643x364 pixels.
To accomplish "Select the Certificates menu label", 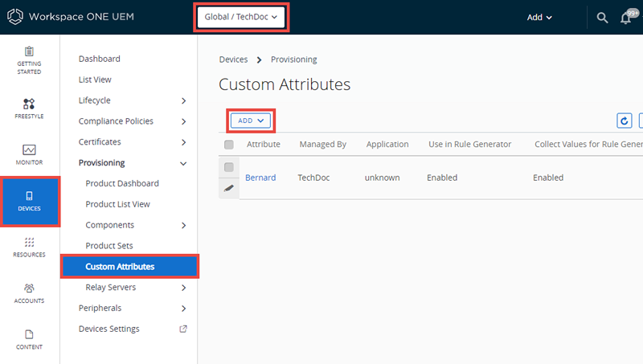I will point(100,142).
